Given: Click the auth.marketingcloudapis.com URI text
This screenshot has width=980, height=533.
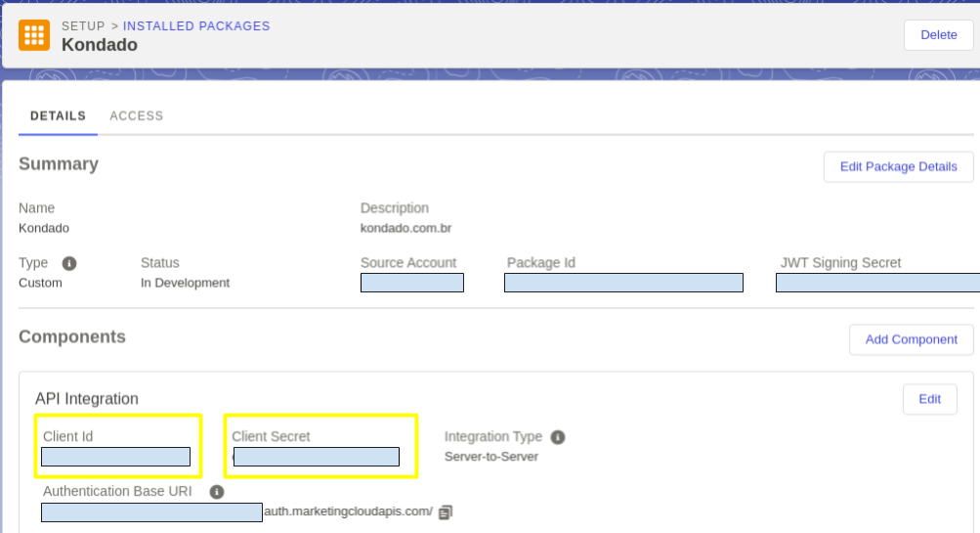Looking at the screenshot, I should [348, 511].
